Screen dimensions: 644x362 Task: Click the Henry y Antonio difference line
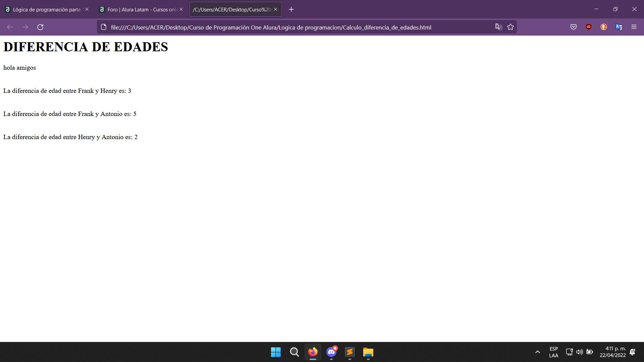[70, 137]
